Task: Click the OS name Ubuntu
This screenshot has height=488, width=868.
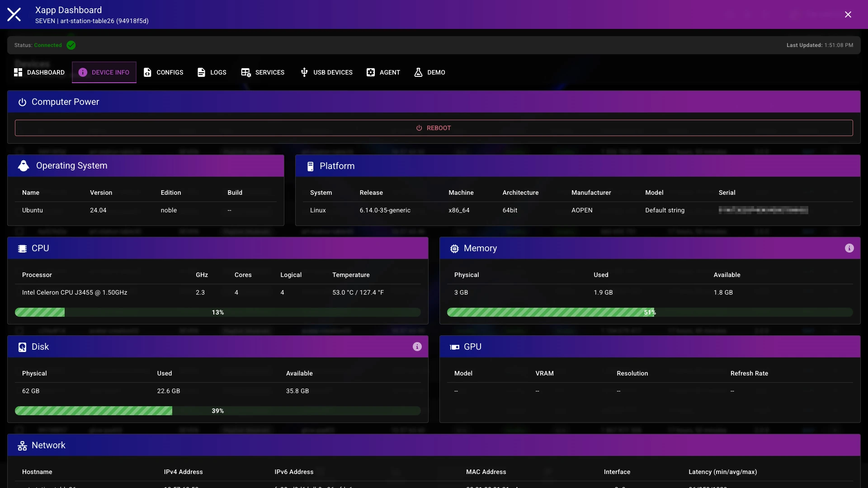Action: pyautogui.click(x=33, y=210)
